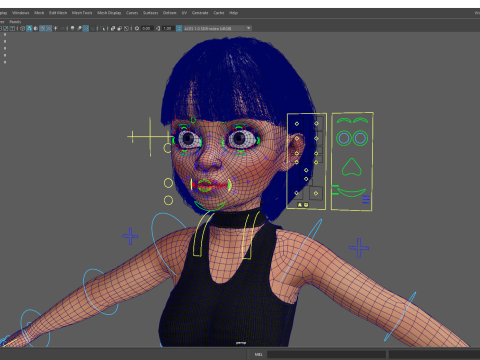Toggle X-Ray Active Components icon
This screenshot has width=480, height=360.
coord(119,28)
